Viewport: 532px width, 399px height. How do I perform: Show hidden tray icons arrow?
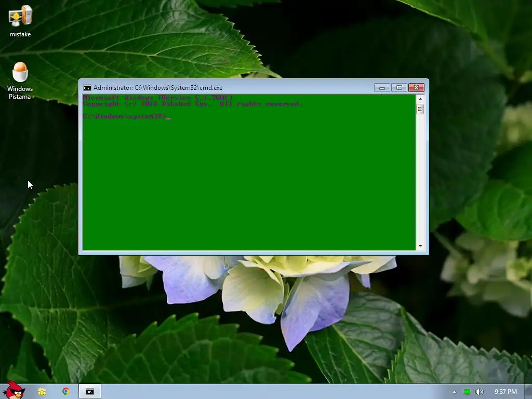click(454, 392)
